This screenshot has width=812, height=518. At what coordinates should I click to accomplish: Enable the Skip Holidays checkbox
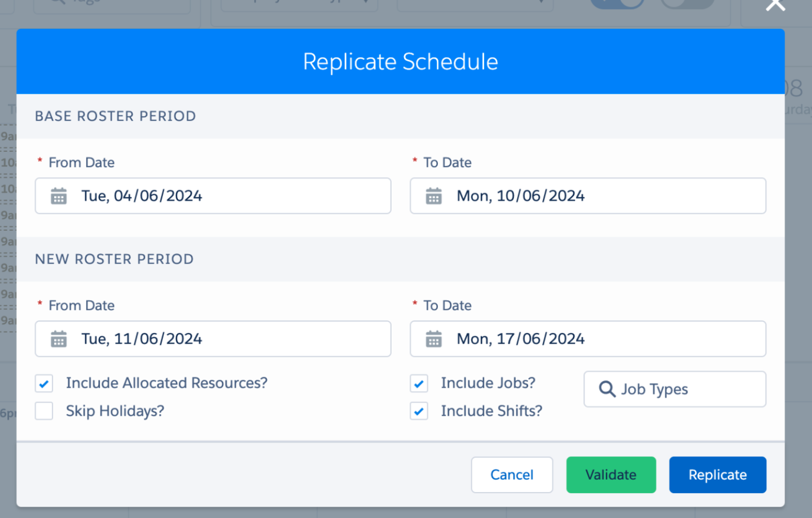(44, 411)
